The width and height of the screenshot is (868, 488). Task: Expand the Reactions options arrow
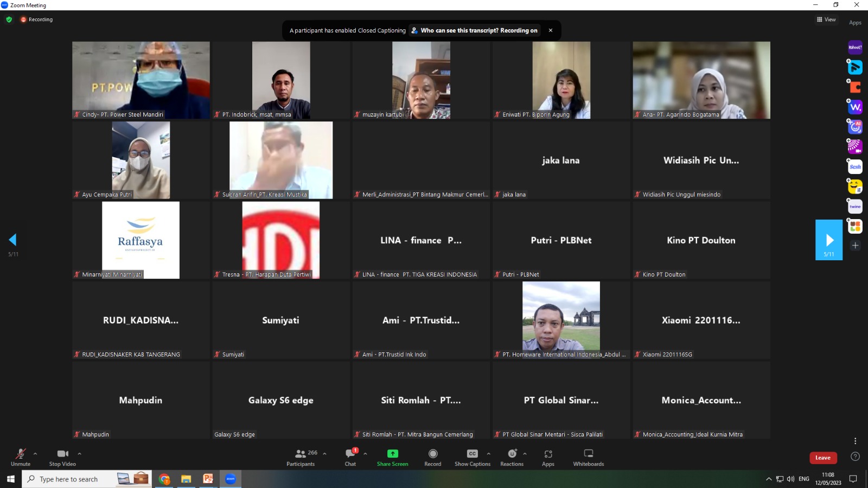(x=525, y=453)
